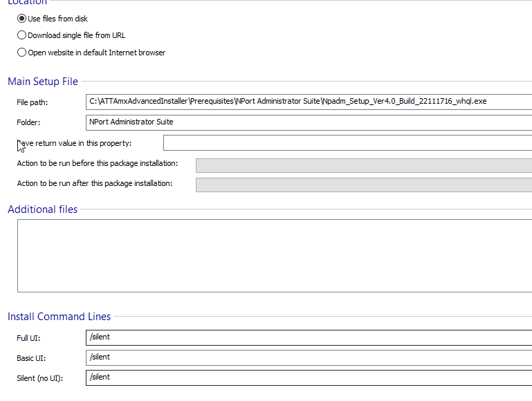The image size is (532, 401).
Task: Click the Main Setup File section header
Action: coord(43,82)
